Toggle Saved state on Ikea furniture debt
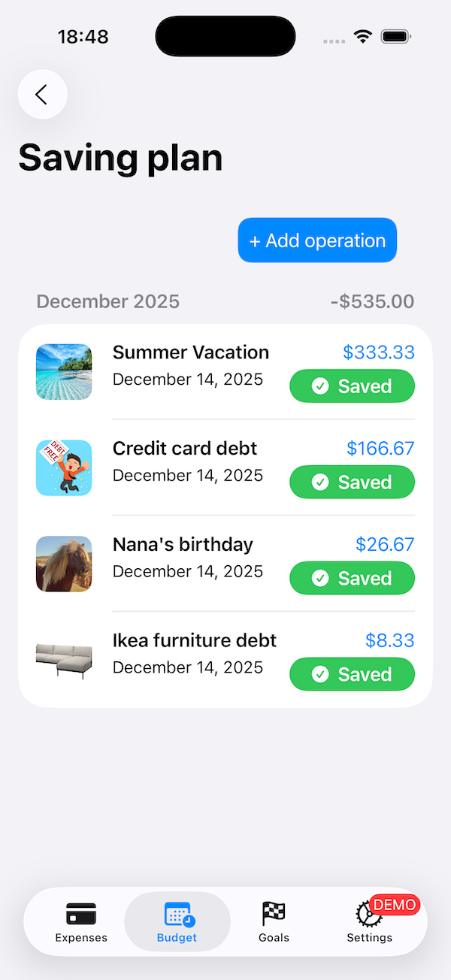Image resolution: width=451 pixels, height=980 pixels. (x=352, y=674)
